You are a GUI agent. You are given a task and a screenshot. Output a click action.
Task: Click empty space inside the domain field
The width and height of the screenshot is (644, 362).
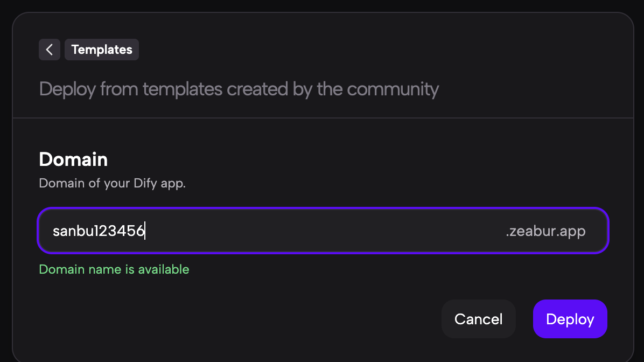coord(323,231)
